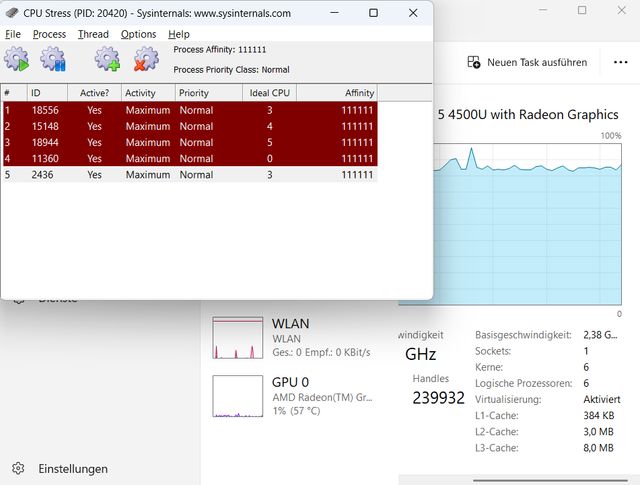Image resolution: width=640 pixels, height=485 pixels.
Task: Click the create thread gear icon with green plus
Action: pos(107,59)
